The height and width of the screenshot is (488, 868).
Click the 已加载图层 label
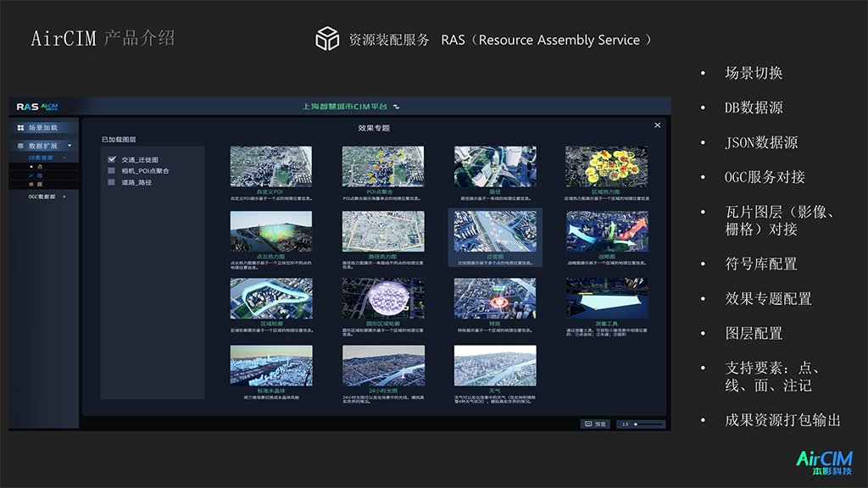119,140
